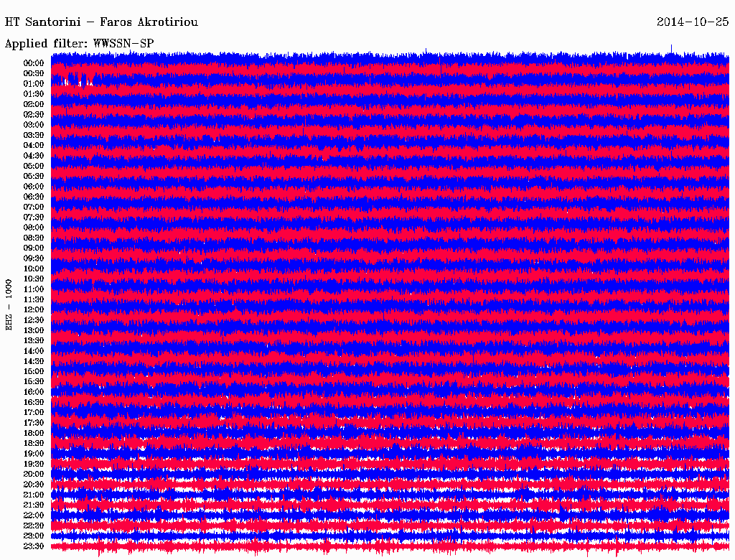735x560 pixels.
Task: Select the 21:30 time label
Action: pyautogui.click(x=34, y=505)
